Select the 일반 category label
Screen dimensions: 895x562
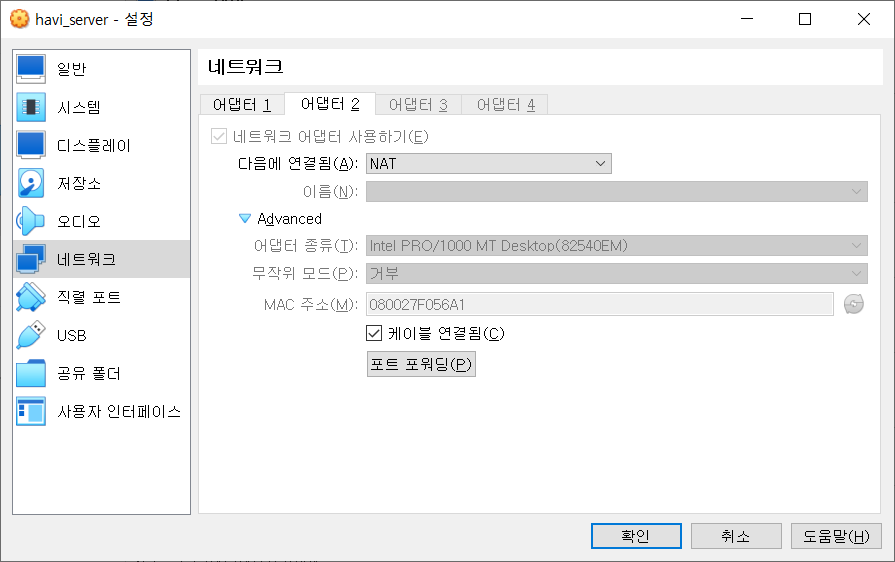(x=72, y=69)
